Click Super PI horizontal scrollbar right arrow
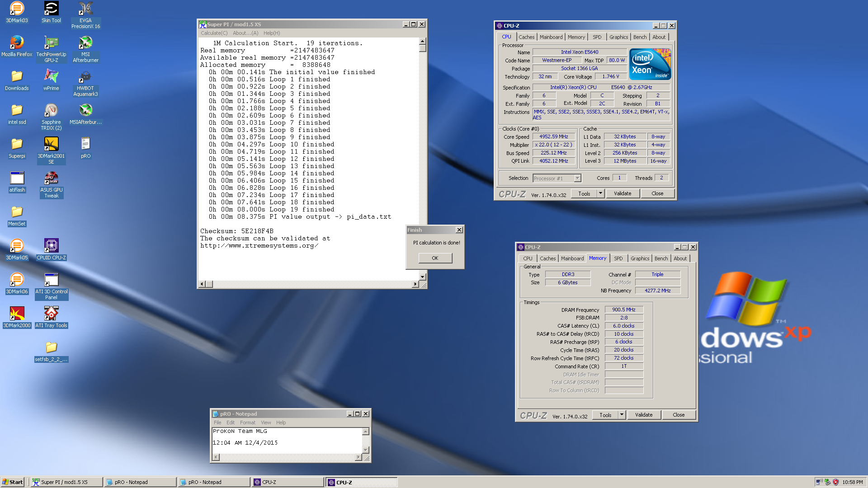Viewport: 868px width, 488px height. pyautogui.click(x=415, y=284)
